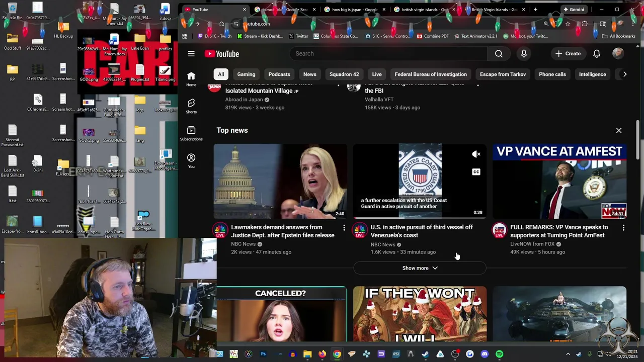Select the Podcasts filter chip
This screenshot has height=362, width=644.
pyautogui.click(x=279, y=74)
